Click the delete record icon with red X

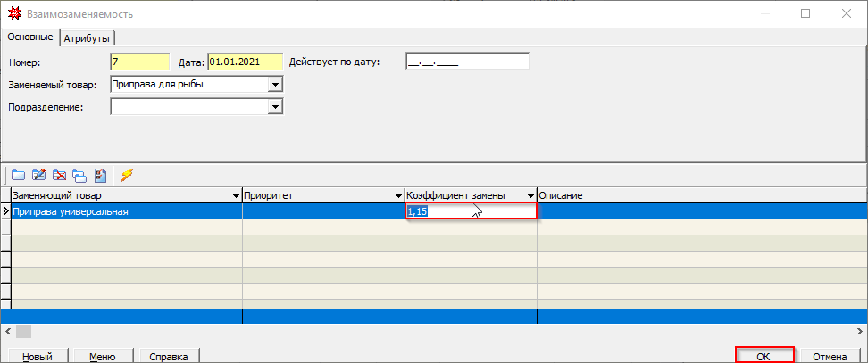tap(59, 176)
